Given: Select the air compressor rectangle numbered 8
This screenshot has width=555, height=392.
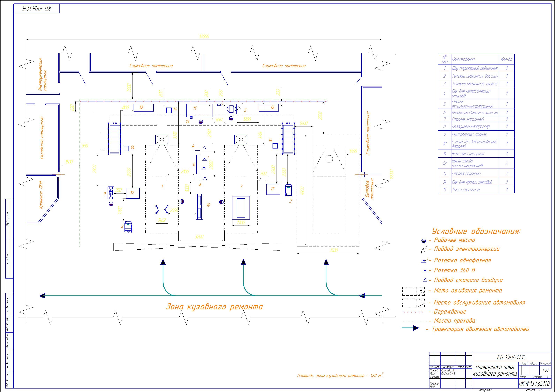Looking at the screenshot, I should (198, 164).
